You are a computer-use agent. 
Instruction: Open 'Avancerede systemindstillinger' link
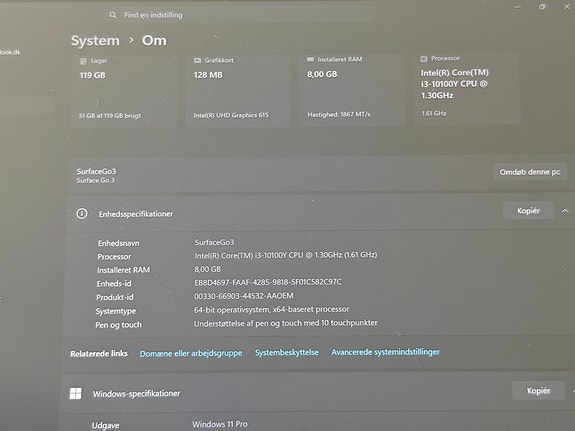pos(385,352)
